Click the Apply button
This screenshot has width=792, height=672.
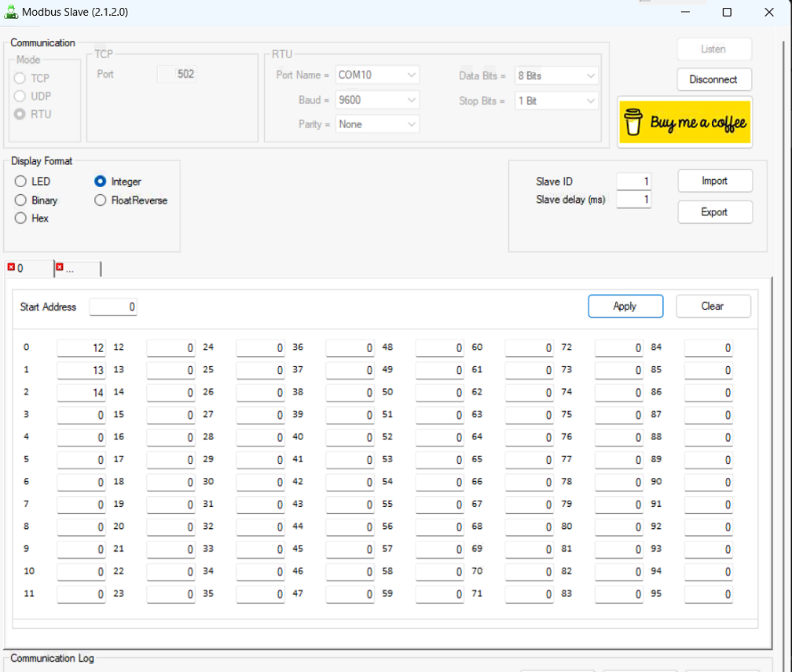[625, 307]
